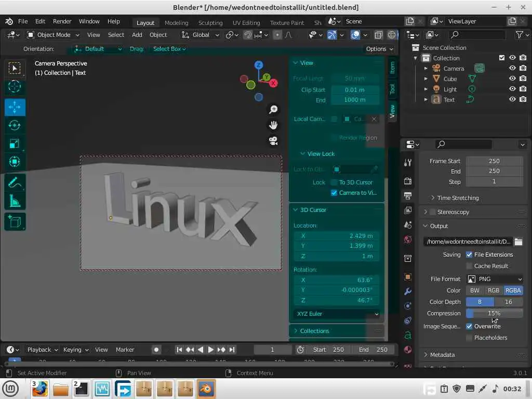The height and width of the screenshot is (399, 532).
Task: Hide the Cube with its eye icon
Action: (x=512, y=78)
